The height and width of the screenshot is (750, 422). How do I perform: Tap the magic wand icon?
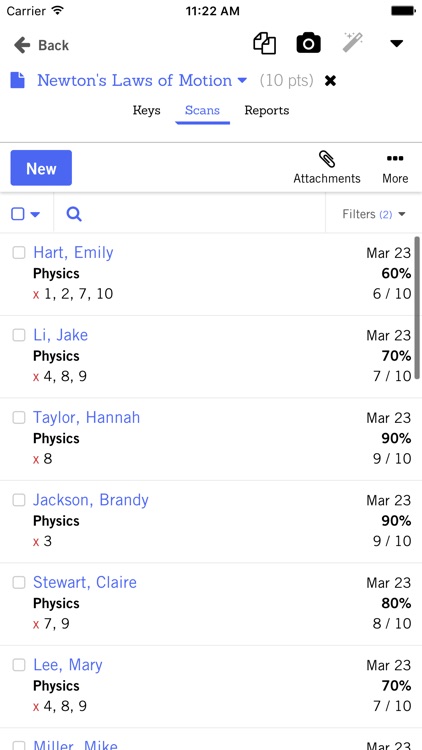353,43
